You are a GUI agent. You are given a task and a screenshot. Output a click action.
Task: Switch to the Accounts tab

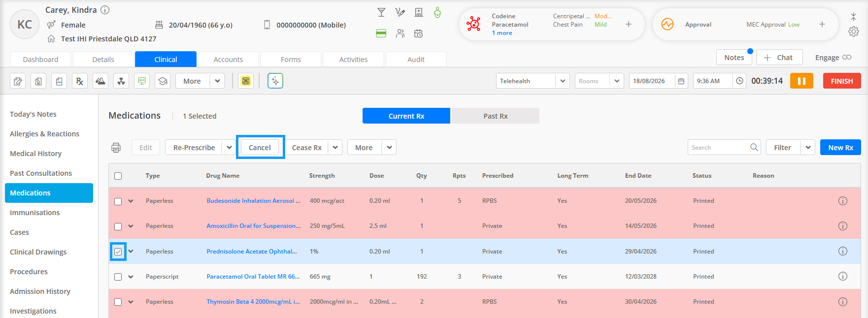[x=228, y=60]
